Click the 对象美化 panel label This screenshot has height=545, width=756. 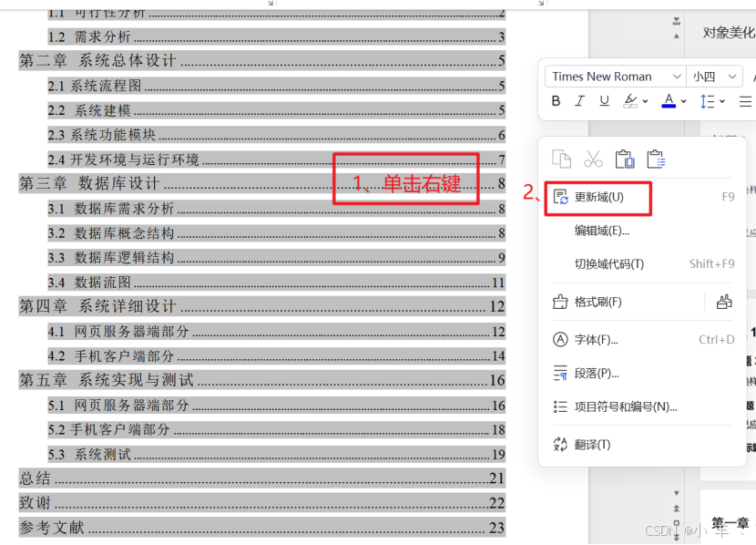pyautogui.click(x=729, y=33)
